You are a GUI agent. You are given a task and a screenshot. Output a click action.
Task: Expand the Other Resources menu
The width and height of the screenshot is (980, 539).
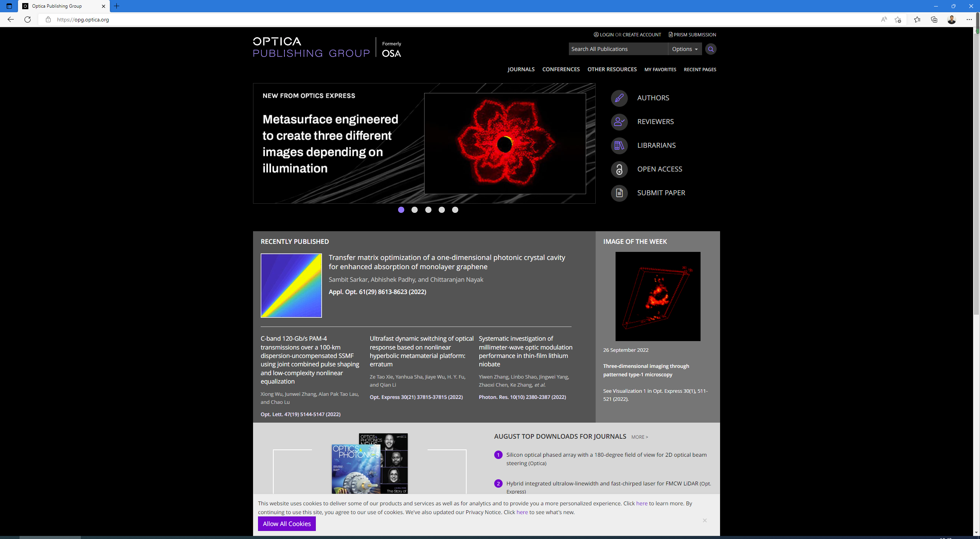pos(612,69)
